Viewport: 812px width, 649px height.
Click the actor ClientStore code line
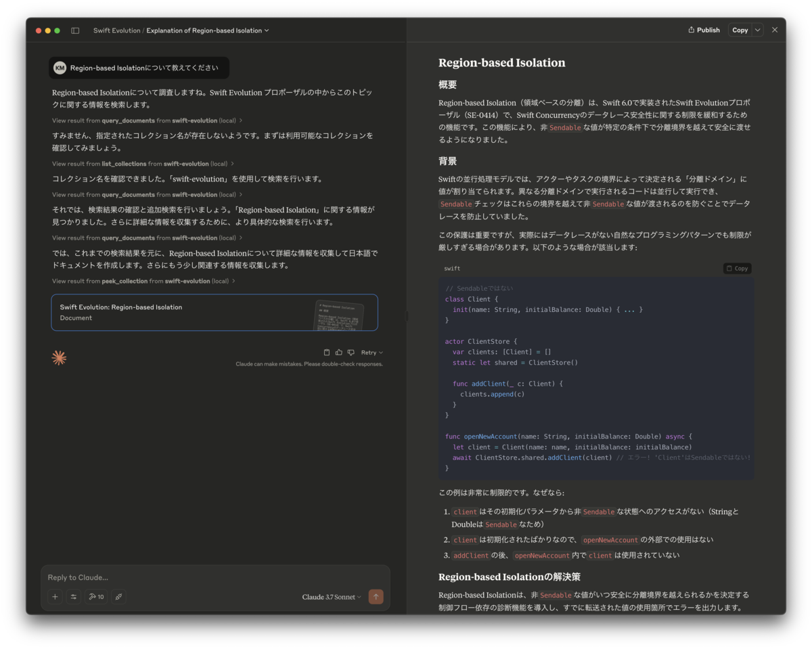[482, 341]
